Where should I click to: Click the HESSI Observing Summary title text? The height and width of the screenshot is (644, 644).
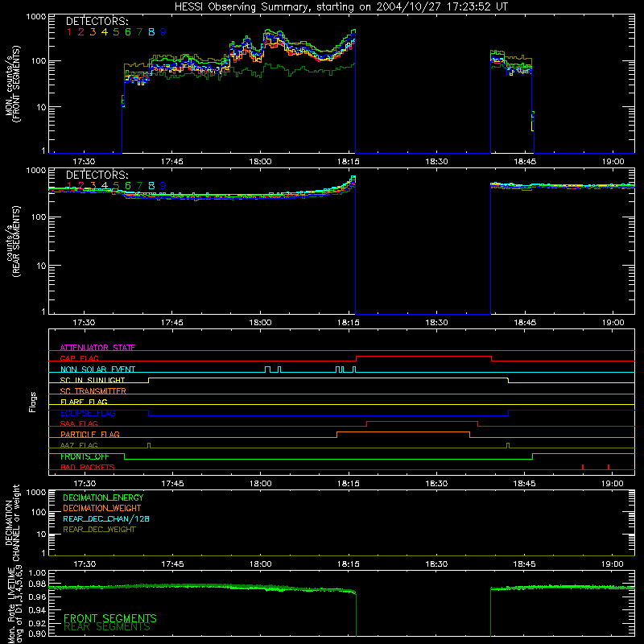click(341, 7)
